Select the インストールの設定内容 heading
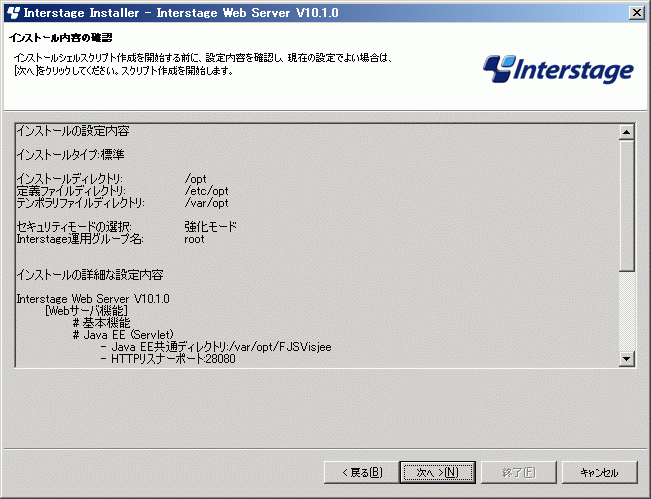651x499 pixels. (73, 131)
